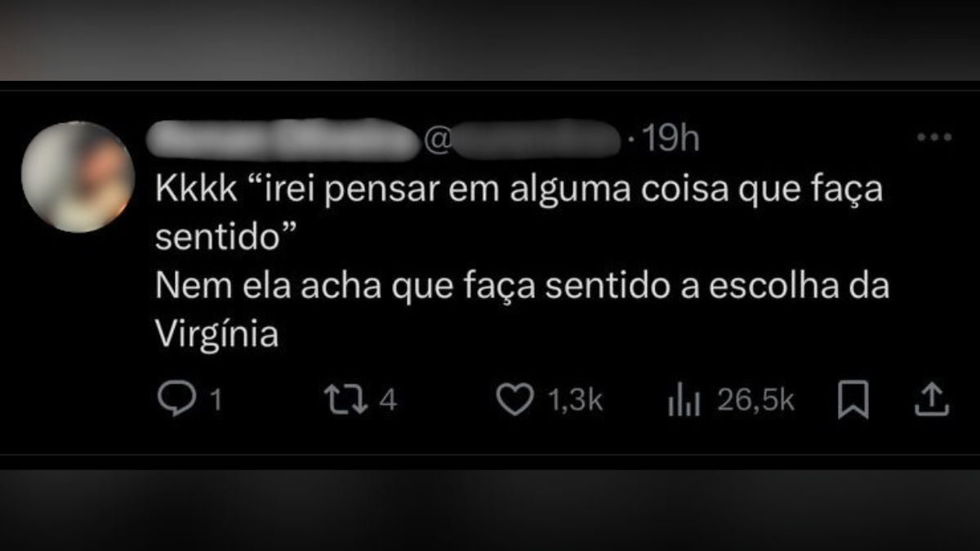This screenshot has width=980, height=551.
Task: Like the tweet with the heart icon
Action: click(514, 401)
